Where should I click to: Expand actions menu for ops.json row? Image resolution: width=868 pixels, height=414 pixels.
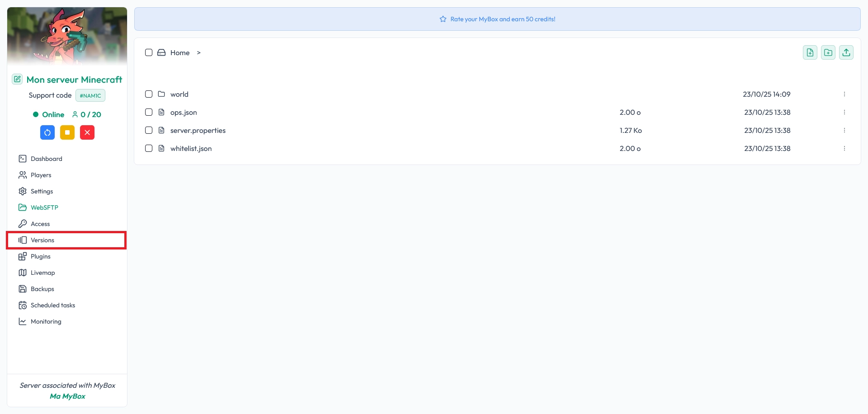tap(844, 112)
